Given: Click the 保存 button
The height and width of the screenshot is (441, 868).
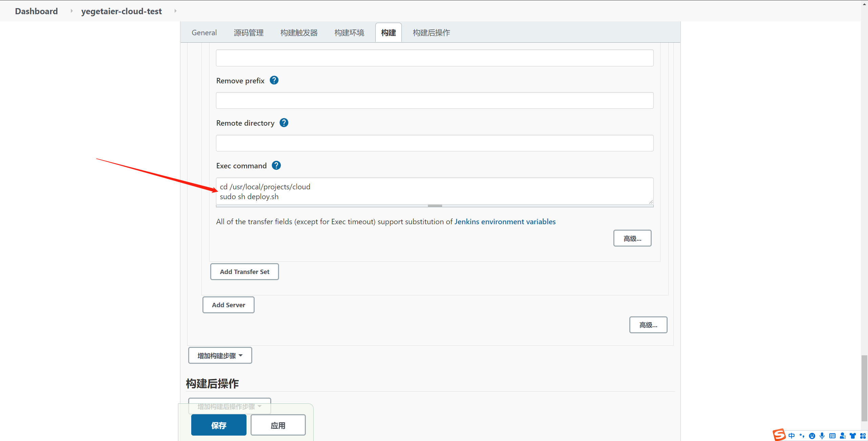Looking at the screenshot, I should point(219,425).
